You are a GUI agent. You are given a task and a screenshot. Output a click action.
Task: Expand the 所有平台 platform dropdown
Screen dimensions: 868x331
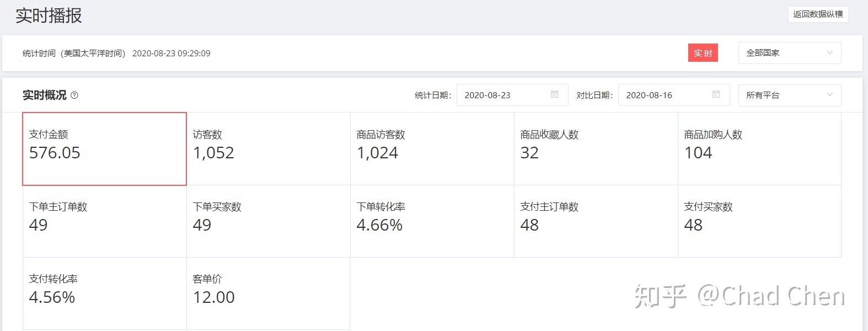[789, 95]
